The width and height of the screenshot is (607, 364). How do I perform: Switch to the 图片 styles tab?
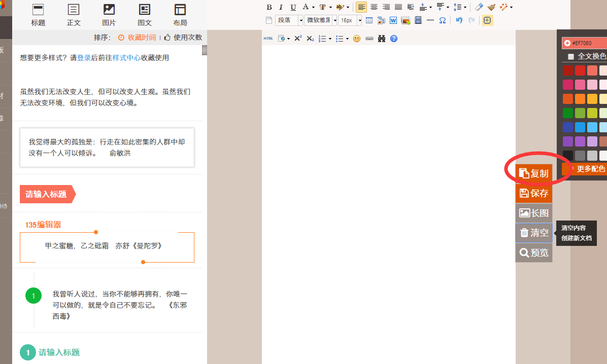pyautogui.click(x=109, y=15)
